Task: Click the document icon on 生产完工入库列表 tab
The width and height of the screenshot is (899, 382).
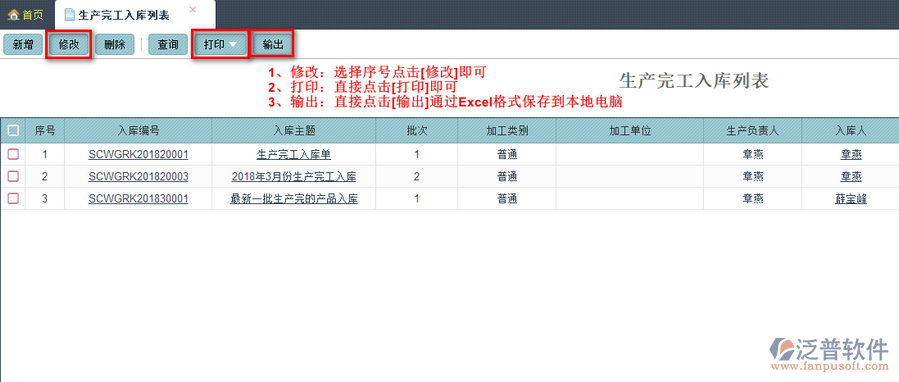Action: tap(70, 15)
